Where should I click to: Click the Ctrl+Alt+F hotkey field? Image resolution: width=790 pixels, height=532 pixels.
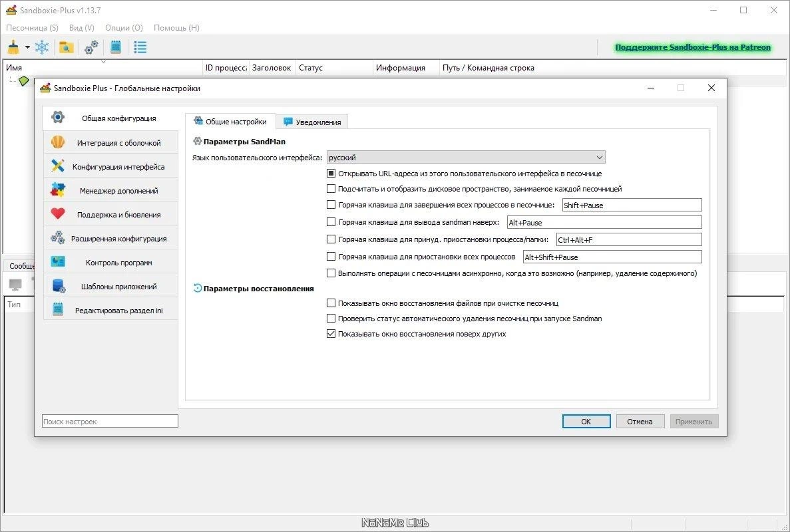(x=629, y=239)
